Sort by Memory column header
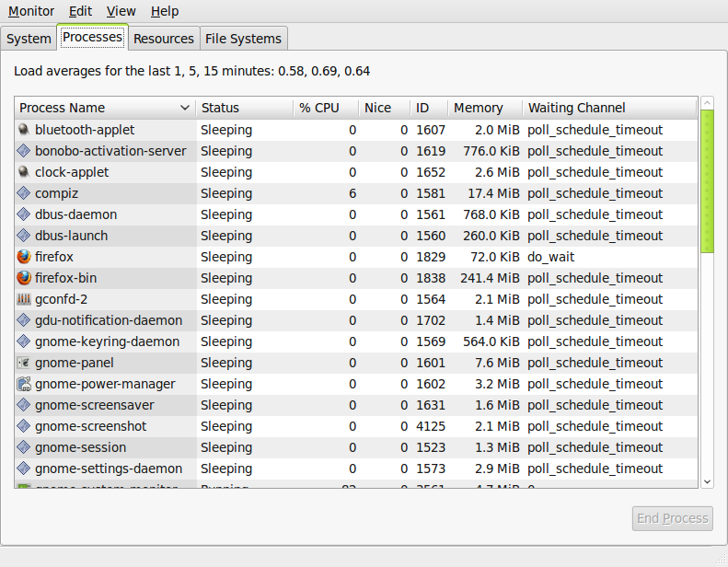The image size is (728, 567). pos(485,108)
